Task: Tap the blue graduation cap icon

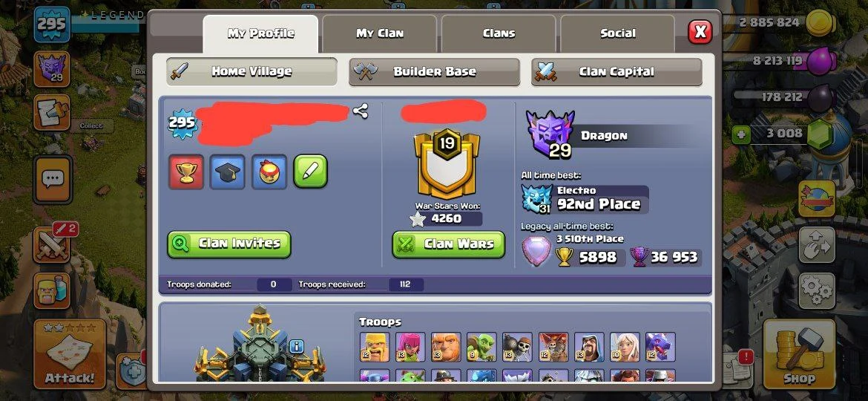Action: coord(228,172)
